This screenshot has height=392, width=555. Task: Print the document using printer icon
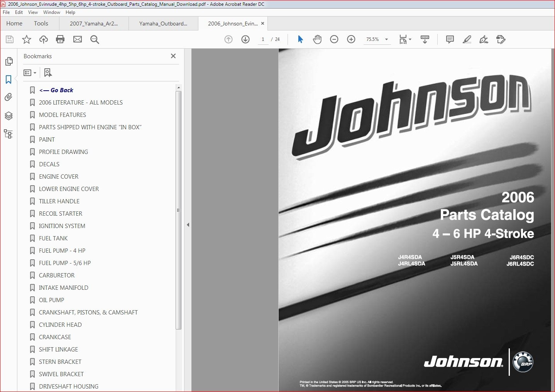click(60, 39)
